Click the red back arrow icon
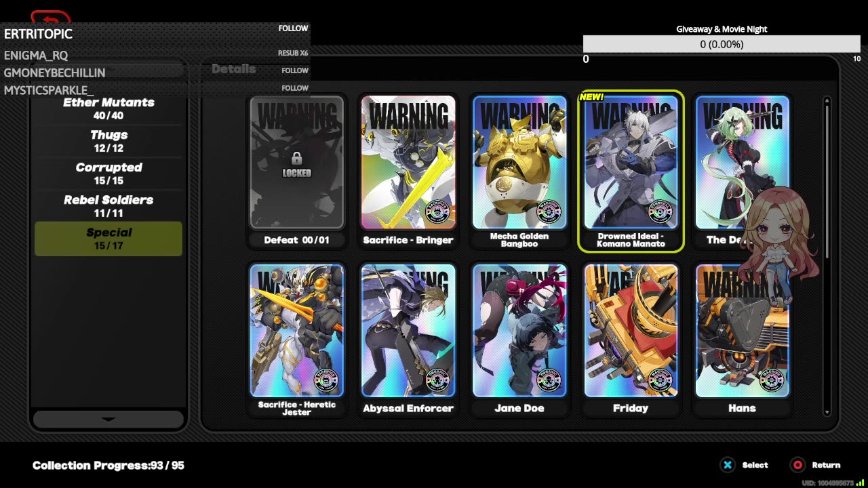The image size is (868, 488). coord(50,17)
